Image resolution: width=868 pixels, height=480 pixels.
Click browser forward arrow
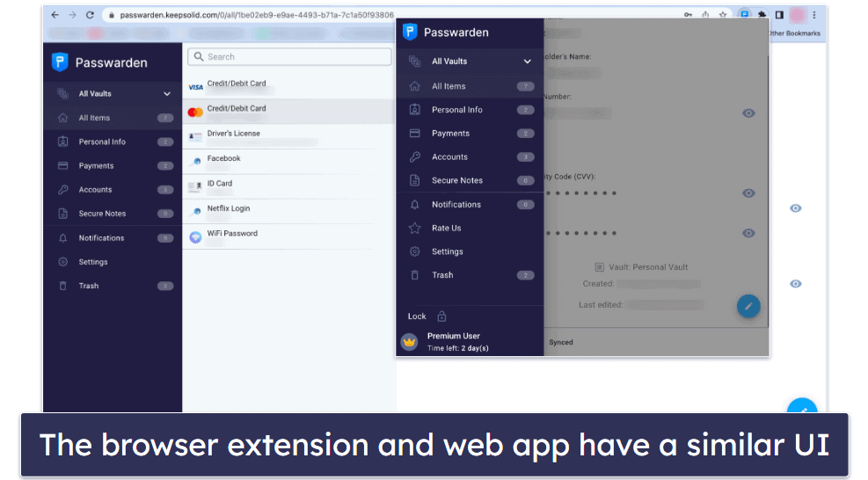[72, 16]
